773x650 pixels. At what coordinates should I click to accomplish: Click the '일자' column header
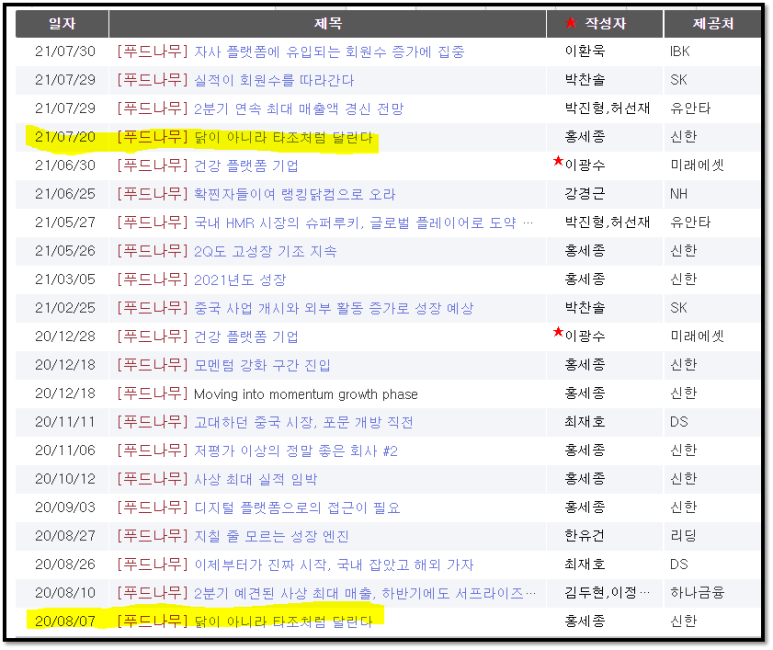(x=62, y=23)
